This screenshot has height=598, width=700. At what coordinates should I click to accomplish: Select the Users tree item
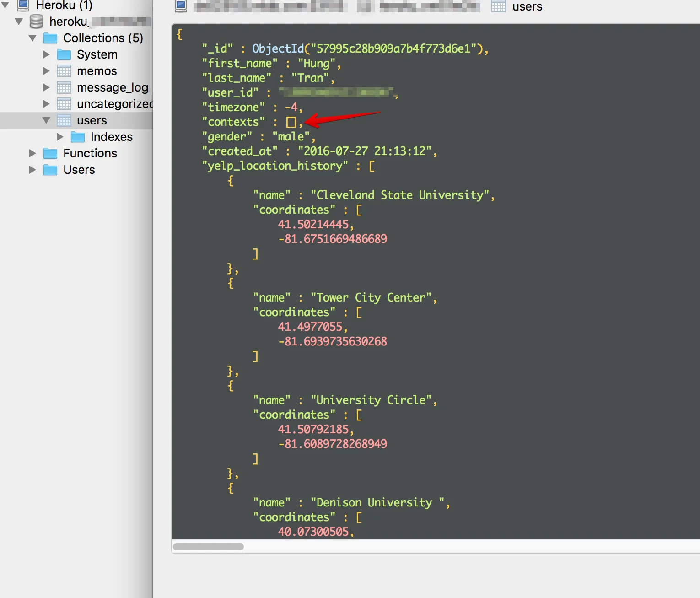(79, 170)
